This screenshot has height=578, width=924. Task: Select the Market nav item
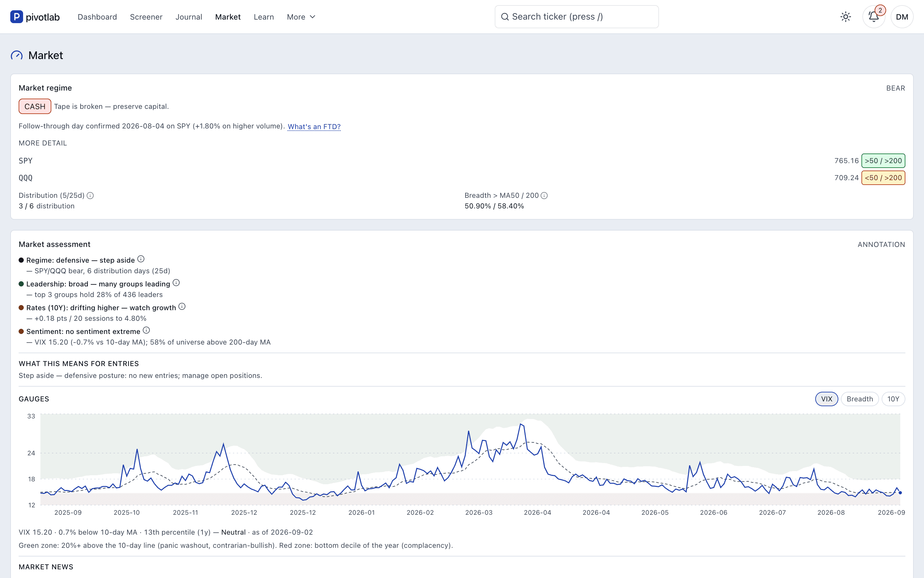coord(228,17)
